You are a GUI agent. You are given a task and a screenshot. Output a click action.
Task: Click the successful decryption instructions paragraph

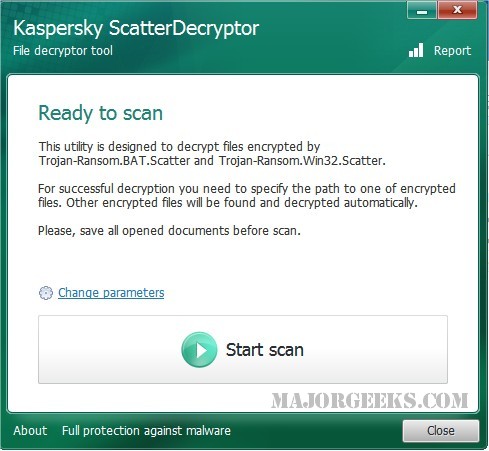pyautogui.click(x=247, y=196)
